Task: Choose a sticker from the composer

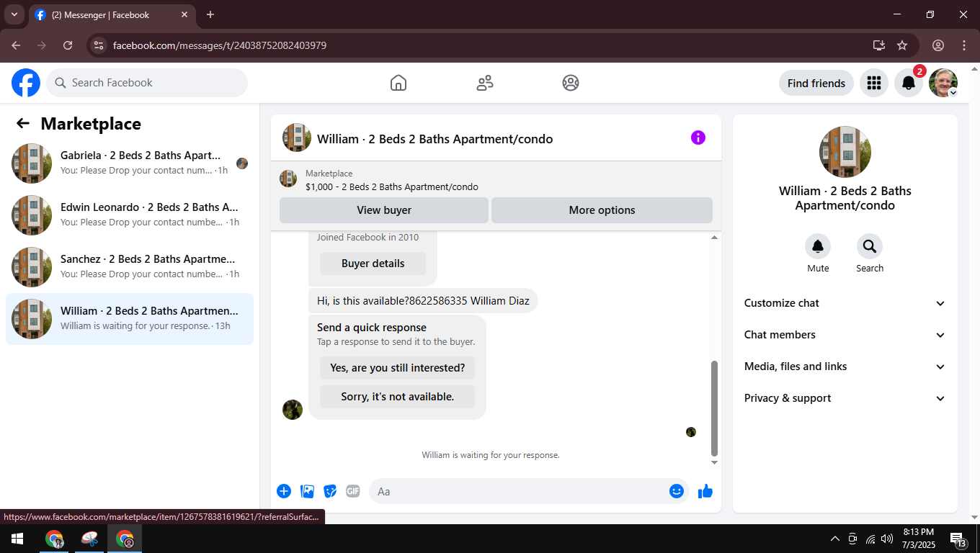Action: (330, 491)
